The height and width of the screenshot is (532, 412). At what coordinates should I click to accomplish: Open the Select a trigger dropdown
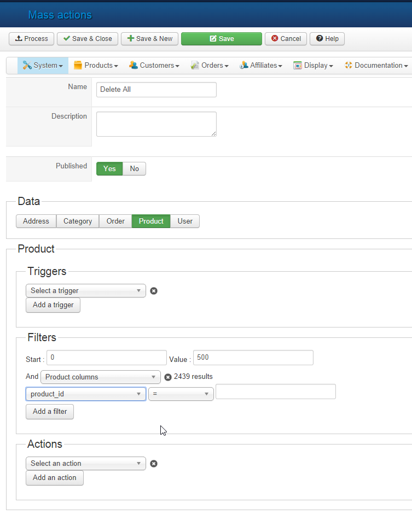coord(86,291)
